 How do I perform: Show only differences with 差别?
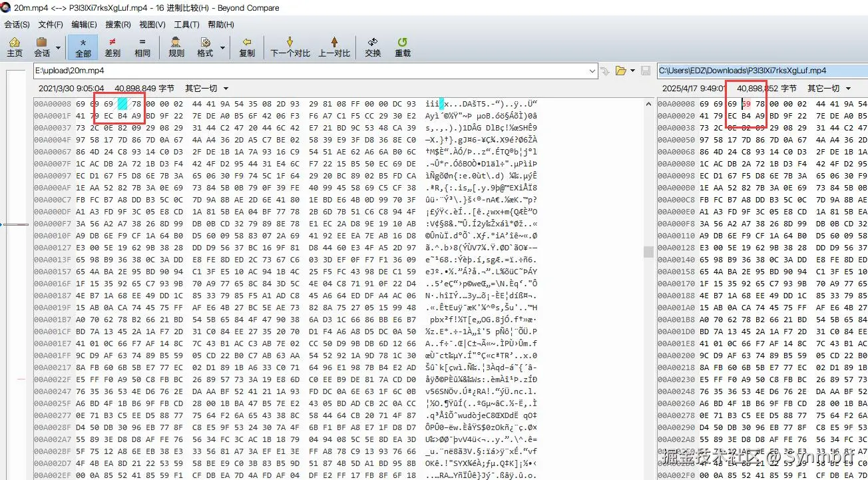(112, 47)
